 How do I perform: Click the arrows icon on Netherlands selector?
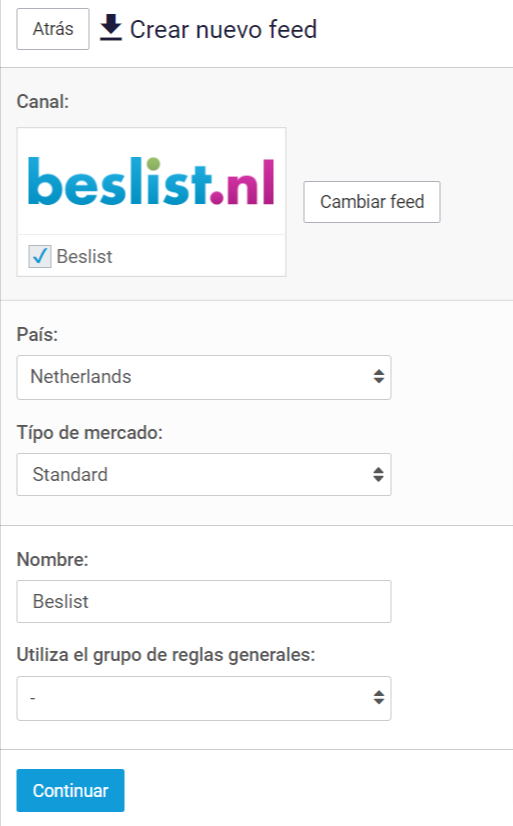click(379, 376)
